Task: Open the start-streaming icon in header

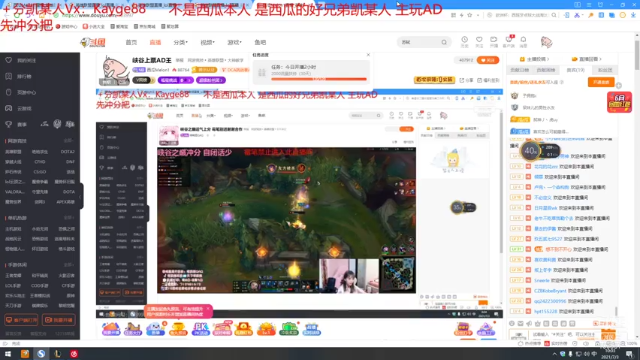Action: click(x=493, y=41)
